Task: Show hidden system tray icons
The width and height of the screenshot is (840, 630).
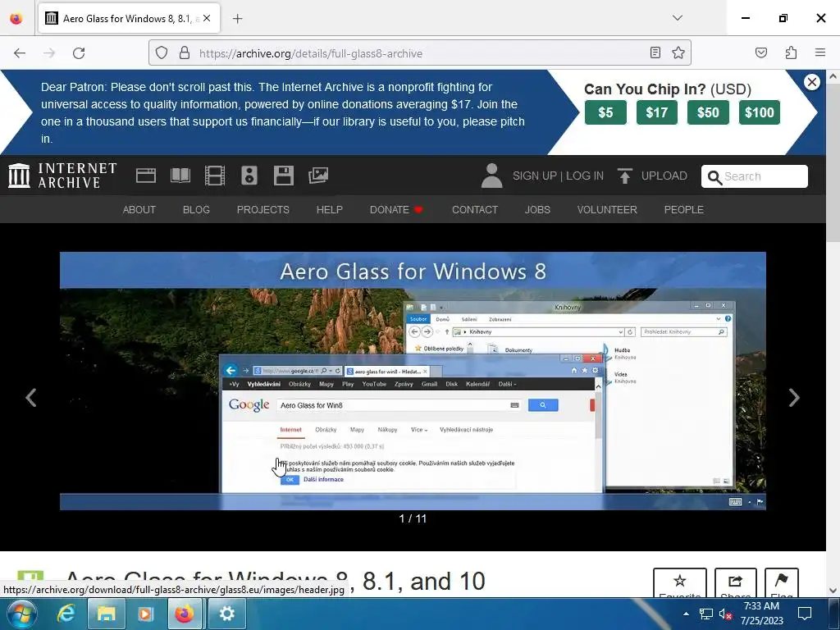Action: pos(686,614)
